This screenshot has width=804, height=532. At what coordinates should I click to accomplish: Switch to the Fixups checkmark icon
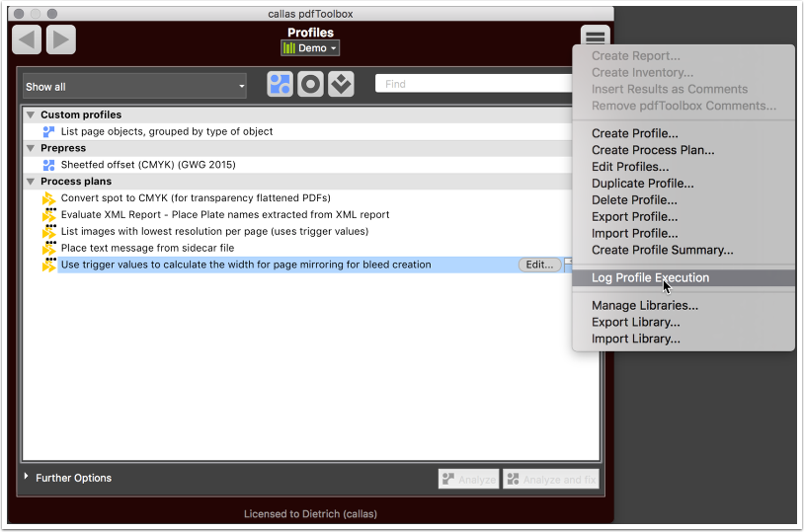point(341,84)
